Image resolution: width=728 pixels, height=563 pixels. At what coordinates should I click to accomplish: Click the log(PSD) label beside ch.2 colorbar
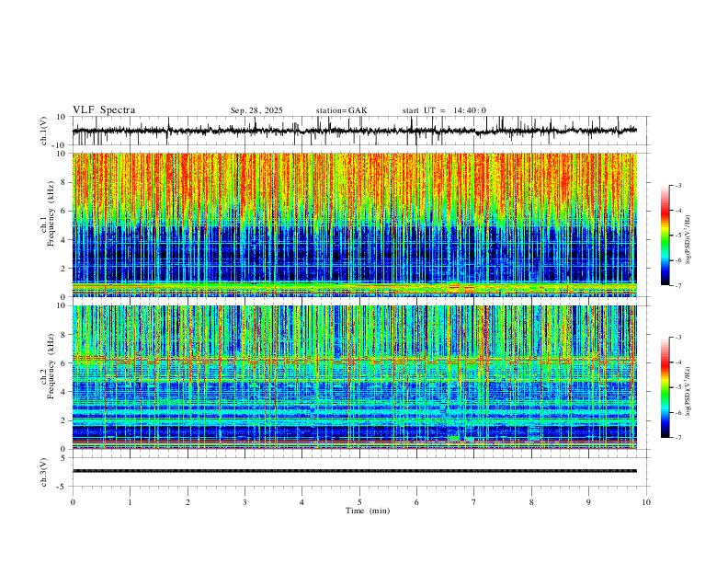click(x=688, y=391)
